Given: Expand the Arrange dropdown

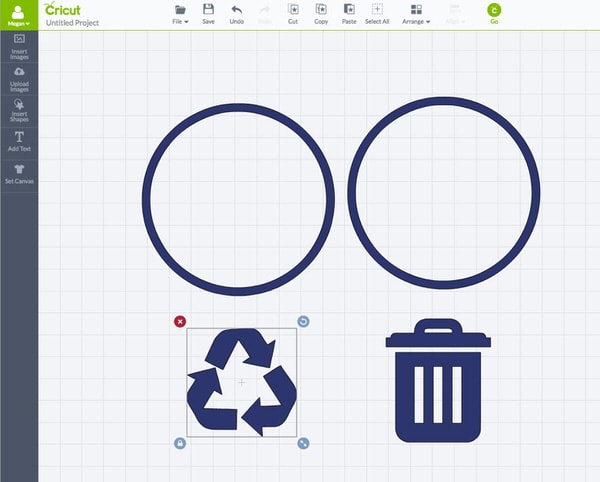Looking at the screenshot, I should [416, 13].
